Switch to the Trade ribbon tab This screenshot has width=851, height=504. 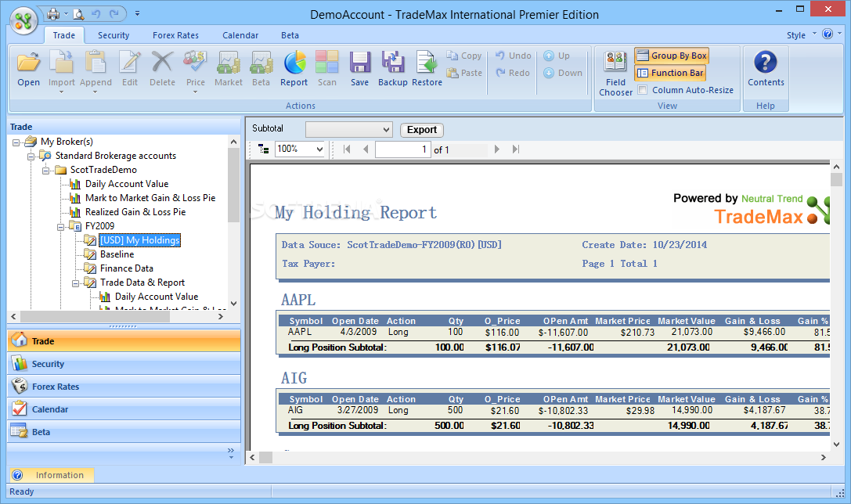(x=64, y=34)
